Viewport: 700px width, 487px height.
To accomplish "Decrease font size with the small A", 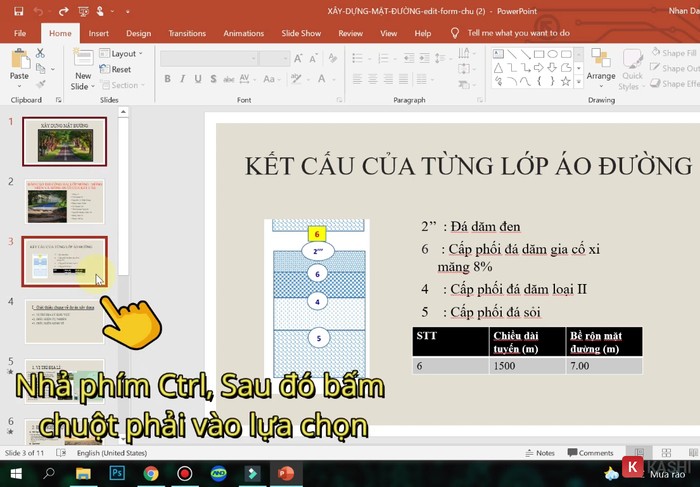I will click(313, 58).
